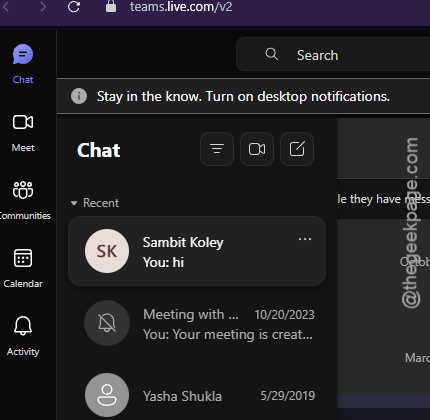Open the Meet section

click(23, 132)
